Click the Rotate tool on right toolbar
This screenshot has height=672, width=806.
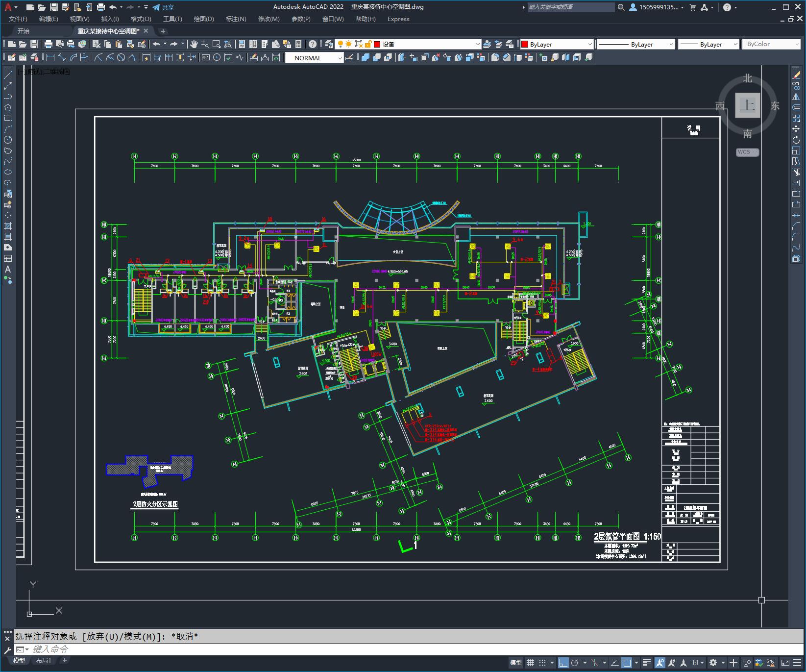pyautogui.click(x=796, y=140)
